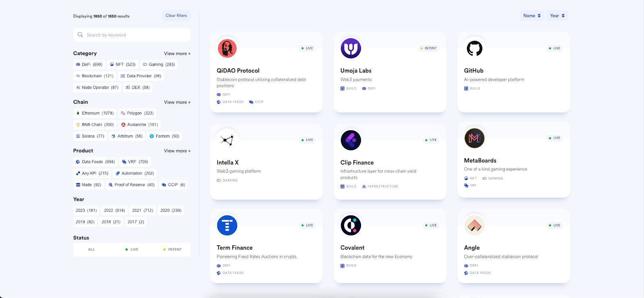The image size is (644, 298).
Task: Toggle the DeFi (699) category filter
Action: [89, 64]
